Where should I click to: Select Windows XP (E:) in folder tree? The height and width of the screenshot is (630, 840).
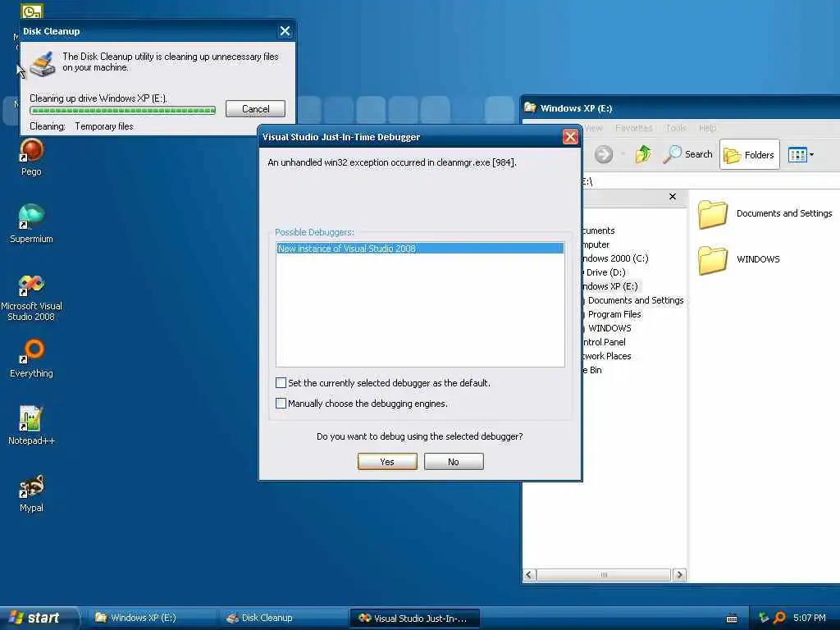610,286
